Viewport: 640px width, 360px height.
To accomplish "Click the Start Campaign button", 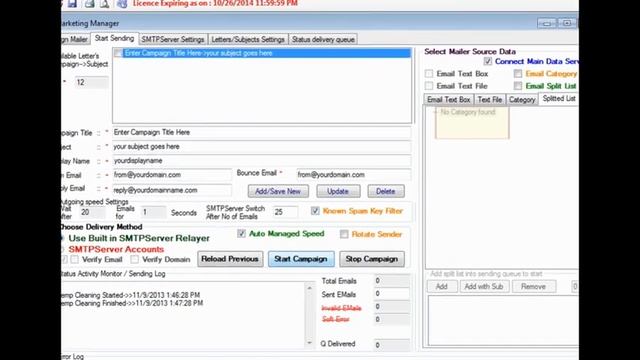I will [x=301, y=259].
